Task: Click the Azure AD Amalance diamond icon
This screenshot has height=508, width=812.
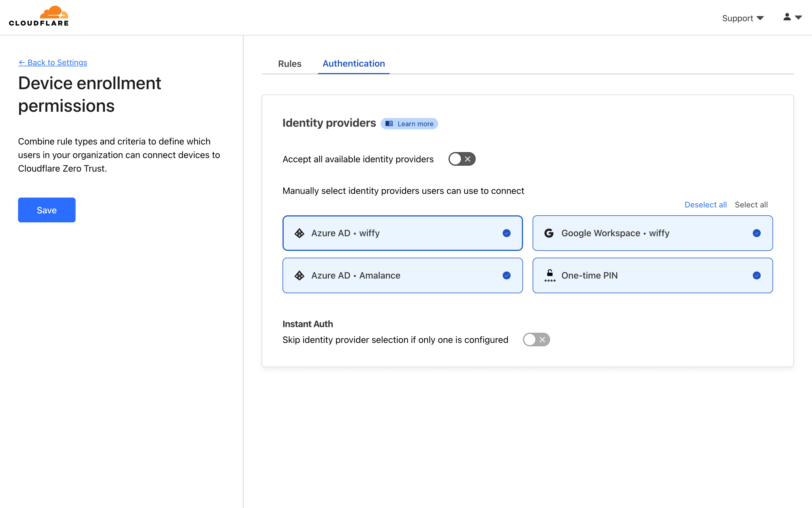Action: [299, 275]
